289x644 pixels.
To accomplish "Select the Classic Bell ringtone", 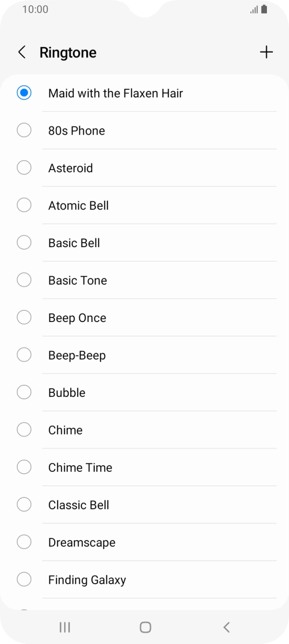I will [x=24, y=504].
